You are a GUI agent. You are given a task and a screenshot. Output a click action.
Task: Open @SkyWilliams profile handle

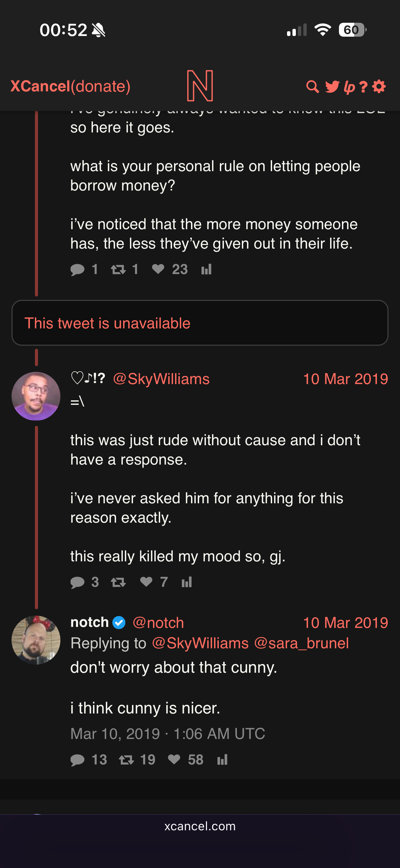(161, 379)
